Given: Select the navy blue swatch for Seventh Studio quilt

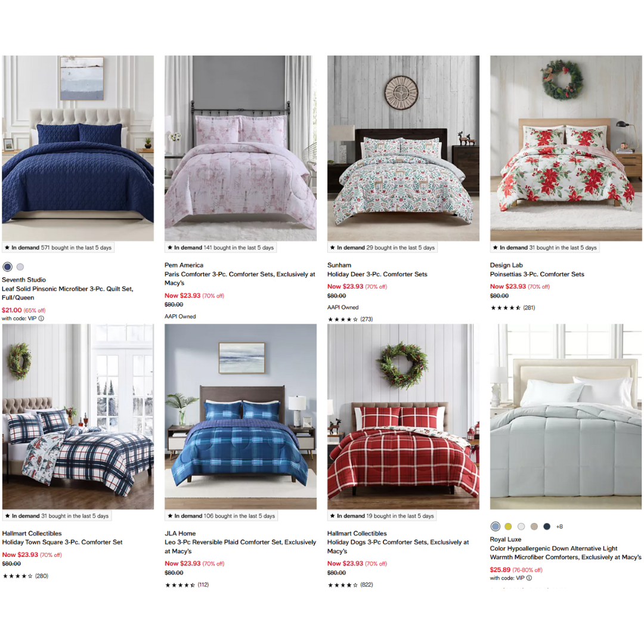Looking at the screenshot, I should [7, 267].
